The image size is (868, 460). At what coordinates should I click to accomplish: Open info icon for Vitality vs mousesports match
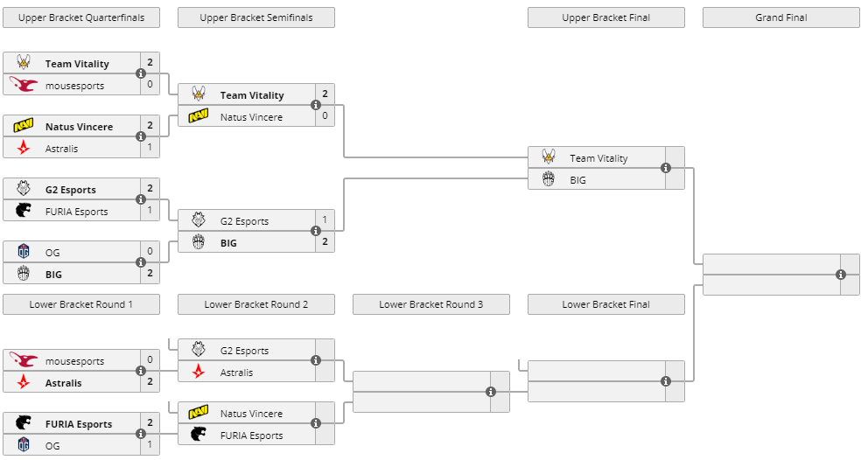[141, 74]
